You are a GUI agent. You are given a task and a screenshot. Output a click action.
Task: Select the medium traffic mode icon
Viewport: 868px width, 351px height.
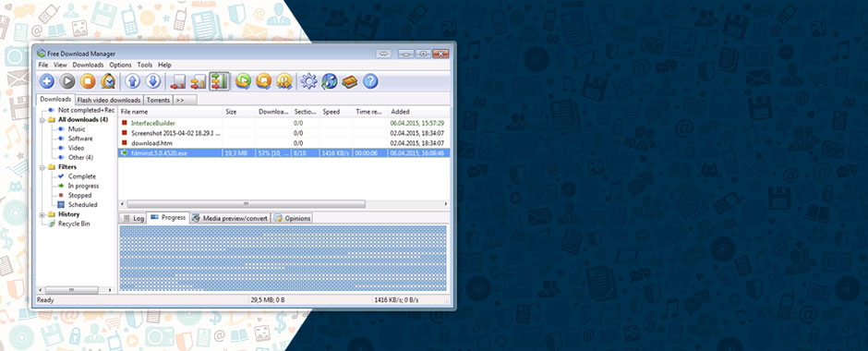(198, 82)
